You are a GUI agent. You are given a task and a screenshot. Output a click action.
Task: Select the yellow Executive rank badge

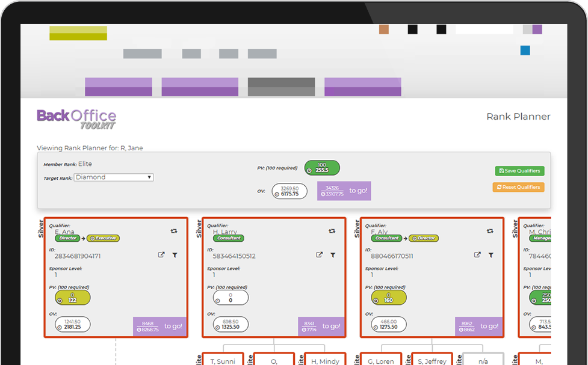pyautogui.click(x=105, y=238)
